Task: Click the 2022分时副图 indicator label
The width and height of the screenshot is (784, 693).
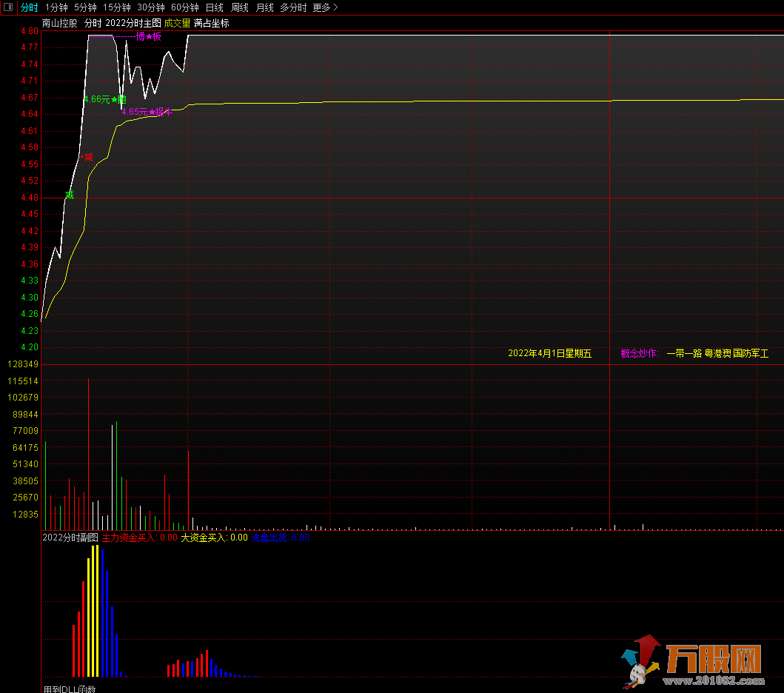Action: click(x=70, y=538)
